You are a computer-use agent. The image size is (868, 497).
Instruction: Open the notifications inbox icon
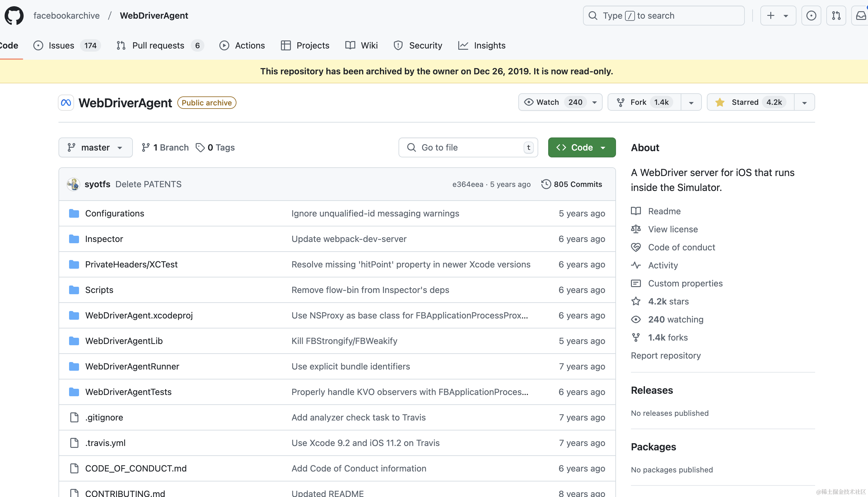tap(861, 15)
